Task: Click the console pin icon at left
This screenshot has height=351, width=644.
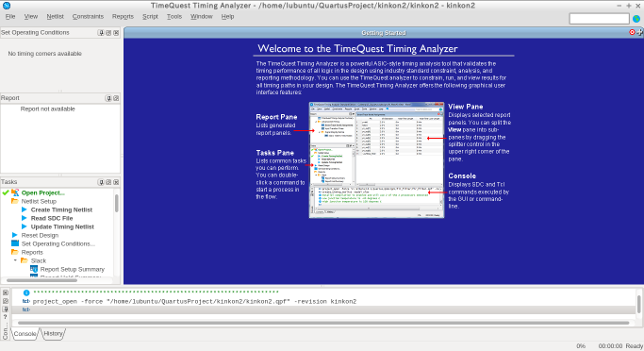Action: pos(6,309)
